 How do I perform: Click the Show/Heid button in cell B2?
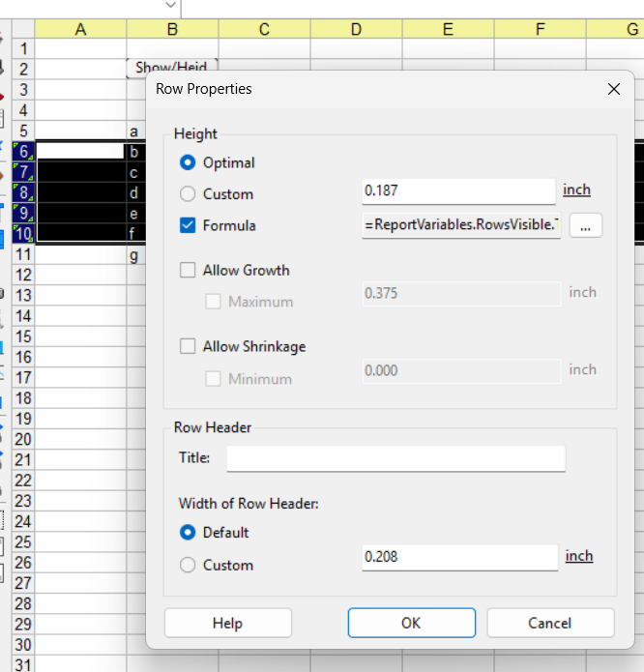click(172, 66)
